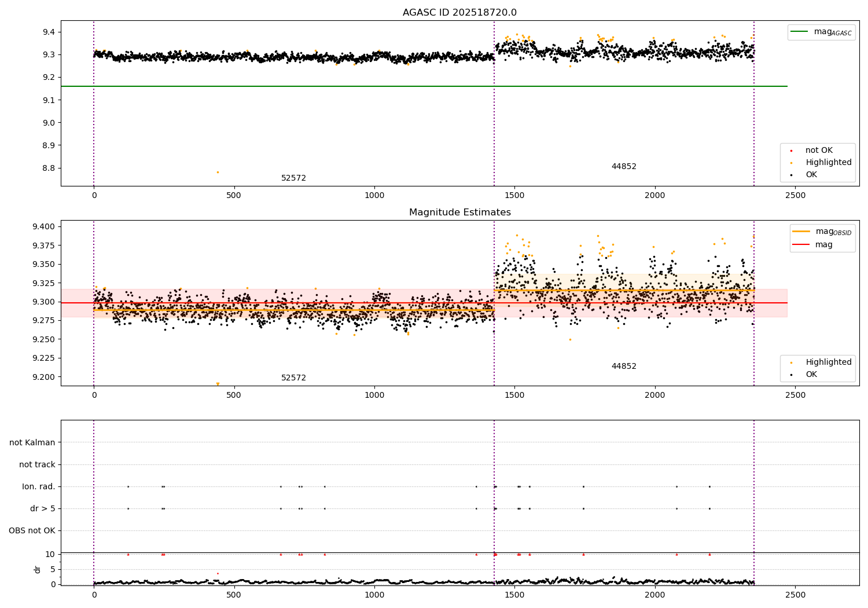Click the '9.0' y-axis tick label

click(x=48, y=123)
